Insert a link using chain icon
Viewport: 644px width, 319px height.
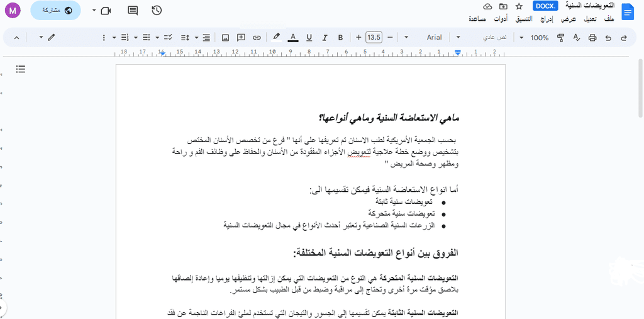point(257,38)
